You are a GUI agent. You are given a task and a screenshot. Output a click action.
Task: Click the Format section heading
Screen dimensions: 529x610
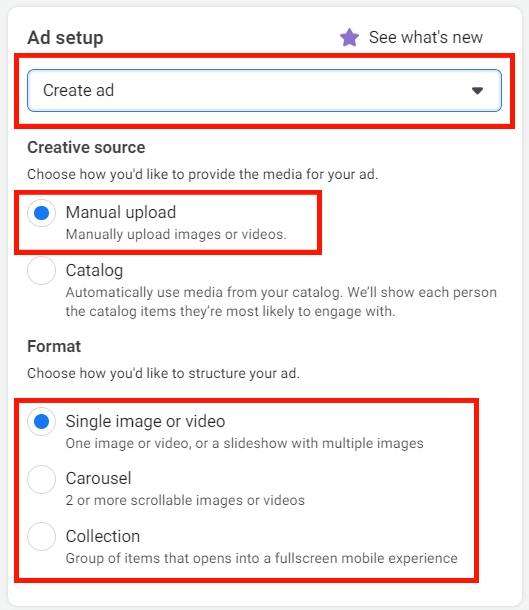coord(54,346)
